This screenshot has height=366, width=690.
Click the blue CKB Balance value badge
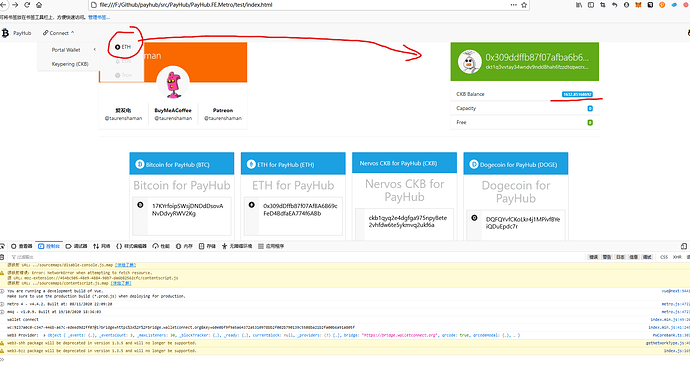[577, 94]
